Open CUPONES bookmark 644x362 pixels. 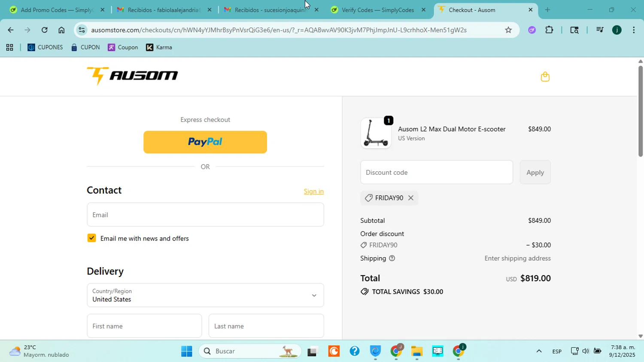coord(45,48)
